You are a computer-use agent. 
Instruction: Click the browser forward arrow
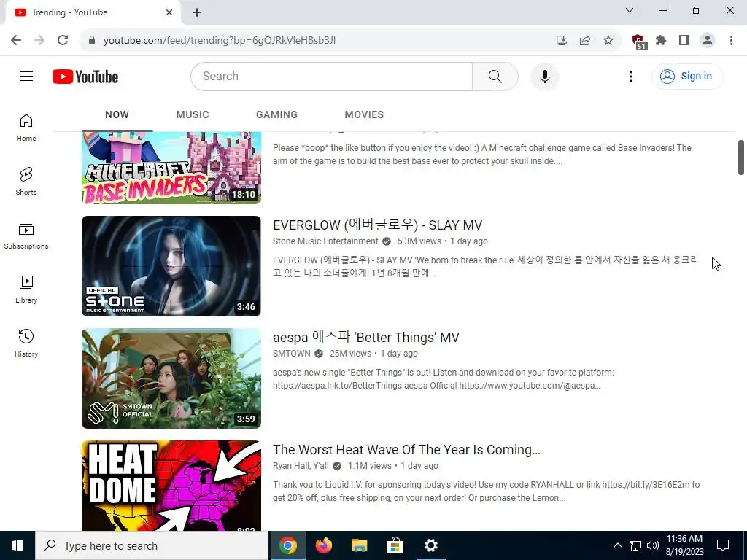pyautogui.click(x=39, y=40)
